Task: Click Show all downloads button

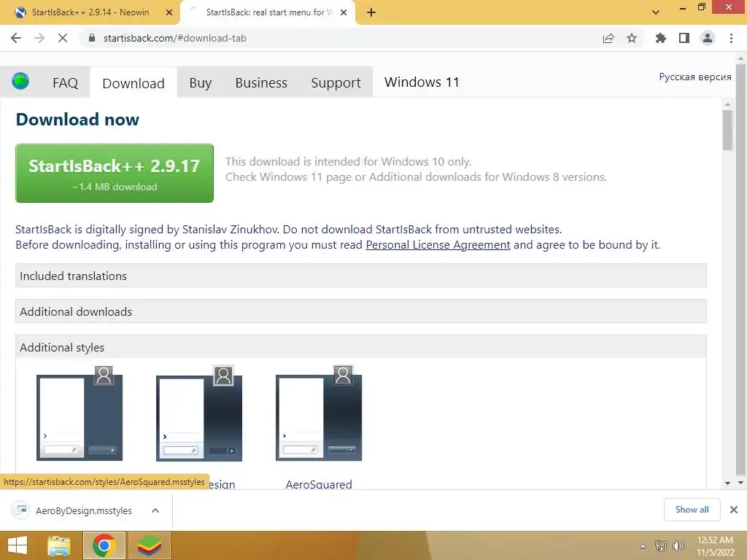Action: tap(692, 510)
